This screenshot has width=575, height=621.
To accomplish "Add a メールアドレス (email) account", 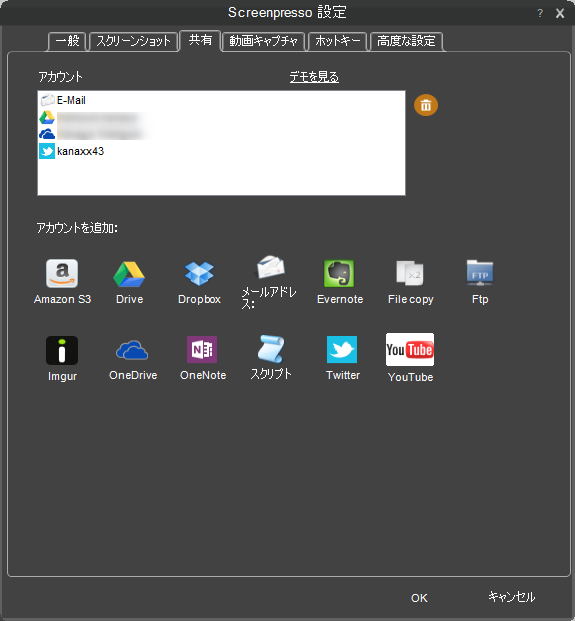I will [270, 282].
